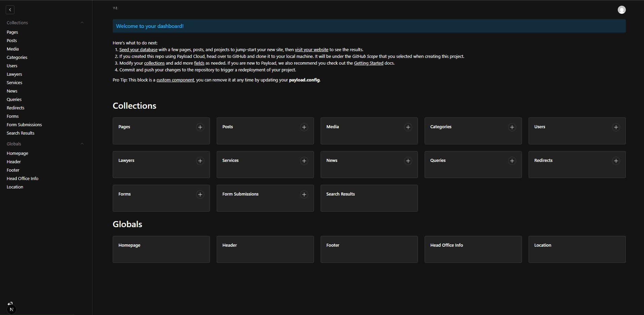644x315 pixels.
Task: Open the Getting Started docs link
Action: pos(368,63)
